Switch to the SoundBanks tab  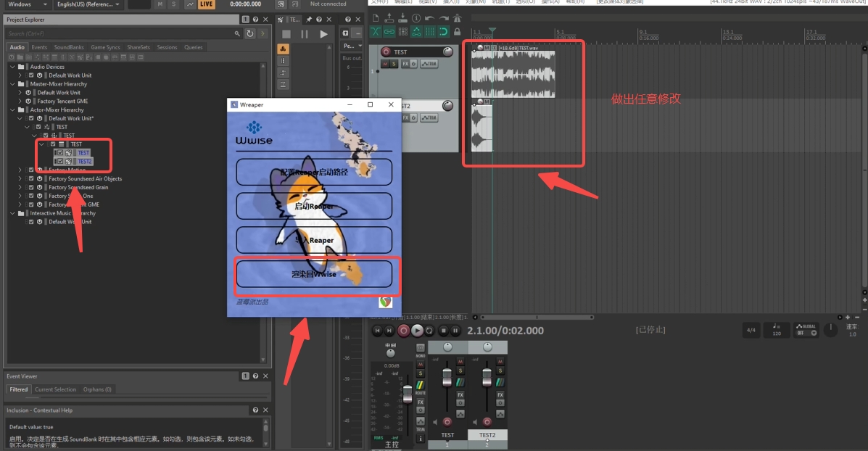pos(69,47)
